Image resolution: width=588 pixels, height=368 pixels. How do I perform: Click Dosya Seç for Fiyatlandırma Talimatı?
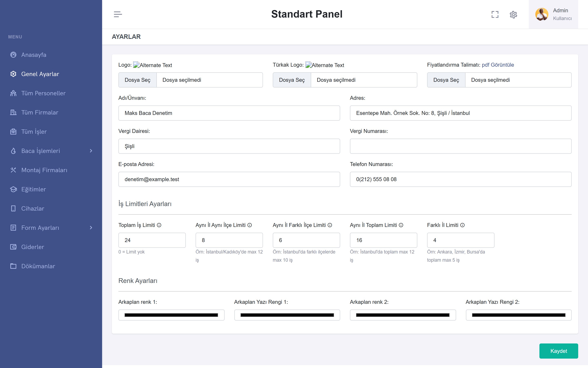click(x=446, y=80)
